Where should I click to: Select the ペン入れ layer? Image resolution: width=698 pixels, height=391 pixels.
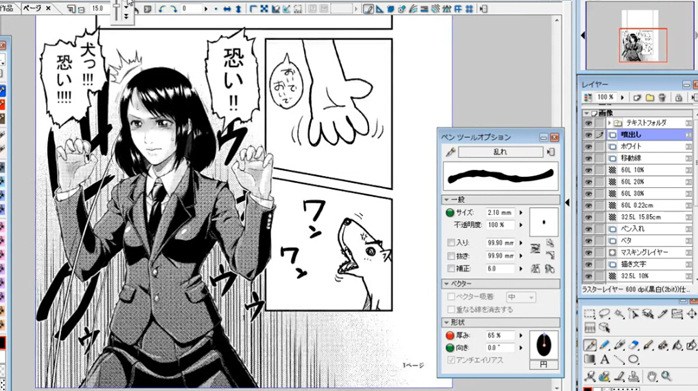[649, 229]
